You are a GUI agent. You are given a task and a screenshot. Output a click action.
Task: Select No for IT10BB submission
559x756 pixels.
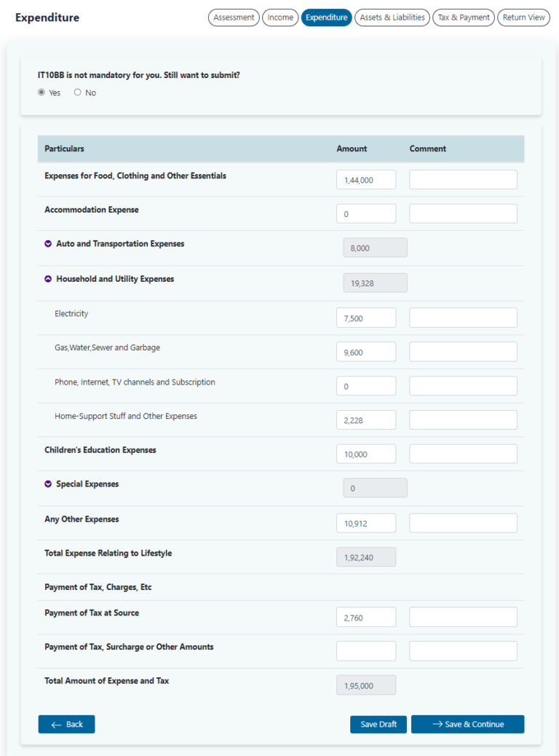[x=78, y=92]
